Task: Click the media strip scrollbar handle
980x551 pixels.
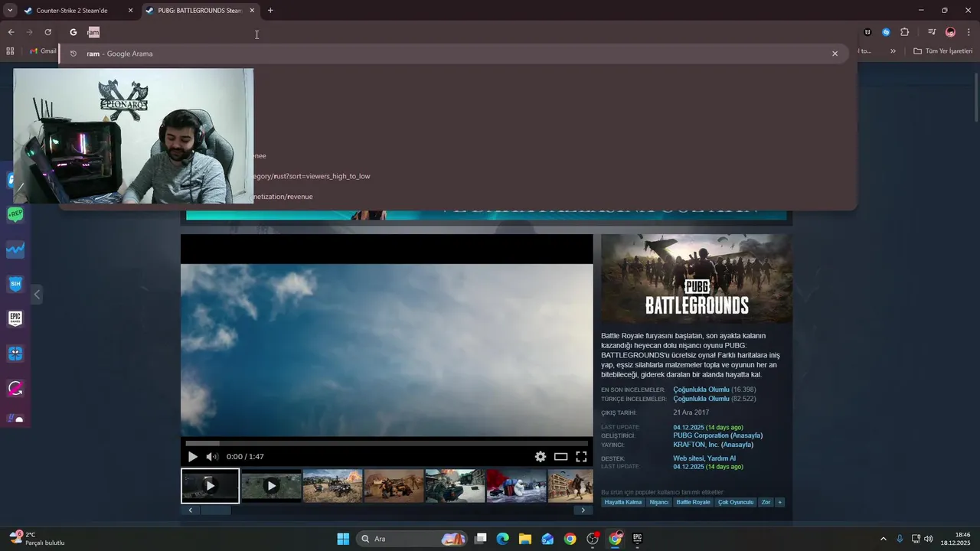Action: 215,510
